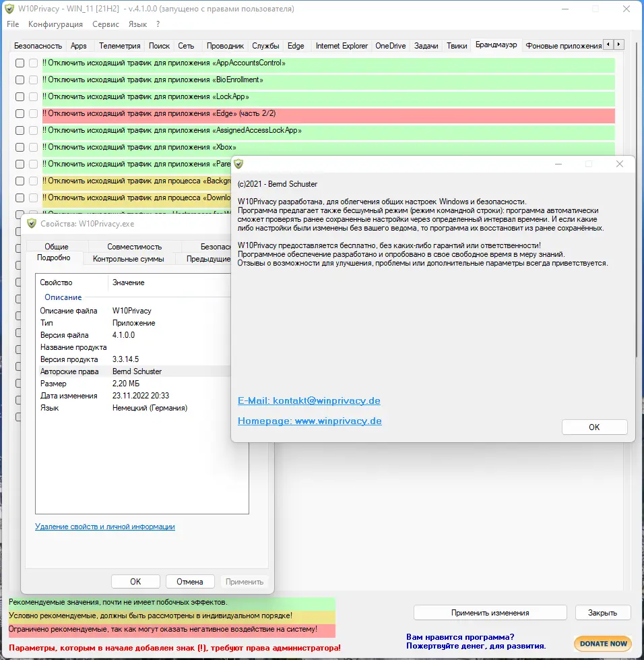Open Совместимость tab in Свойства window
Screen dimensions: 644x660
tap(134, 247)
